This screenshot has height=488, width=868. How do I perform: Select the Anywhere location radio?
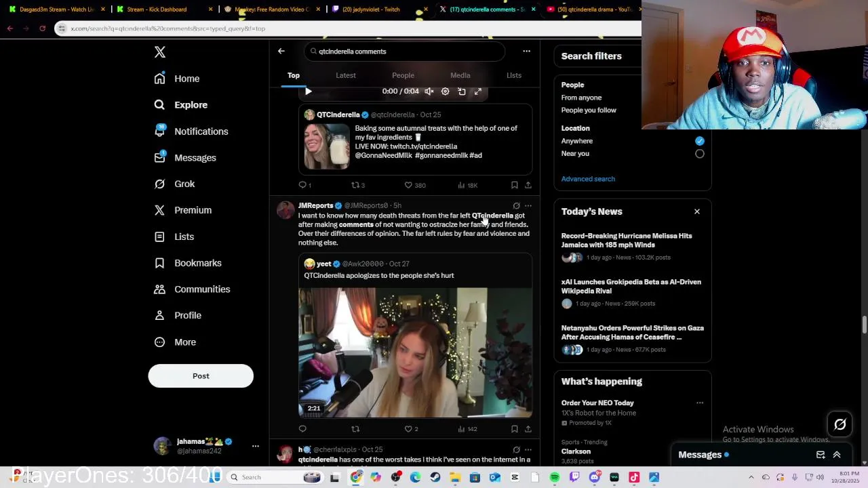click(x=700, y=141)
